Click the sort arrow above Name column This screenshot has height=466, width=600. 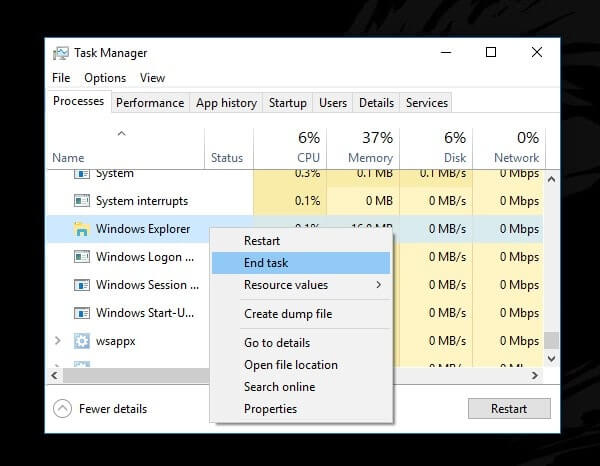[x=121, y=133]
